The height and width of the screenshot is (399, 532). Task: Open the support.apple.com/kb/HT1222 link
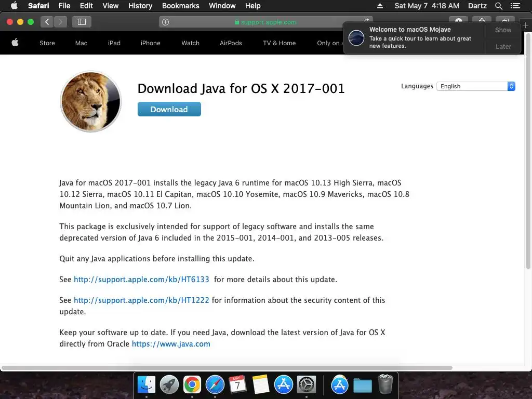click(x=141, y=300)
